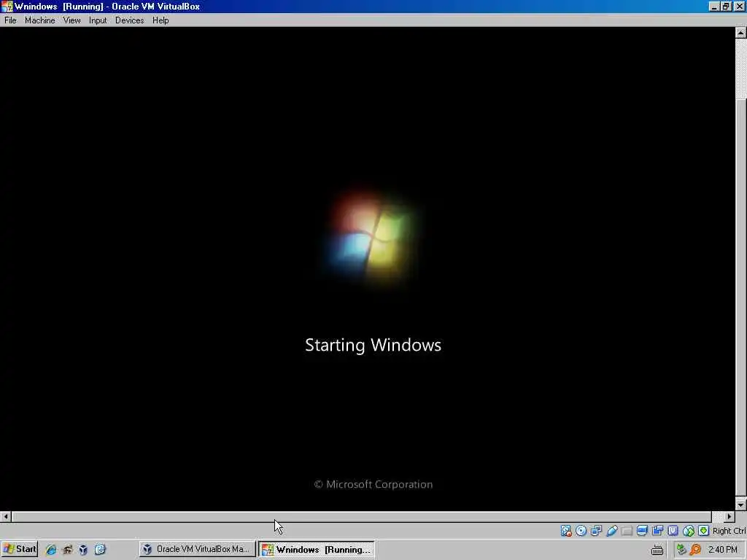This screenshot has height=560, width=747.
Task: Click the 2:40 PM clock
Action: (722, 550)
